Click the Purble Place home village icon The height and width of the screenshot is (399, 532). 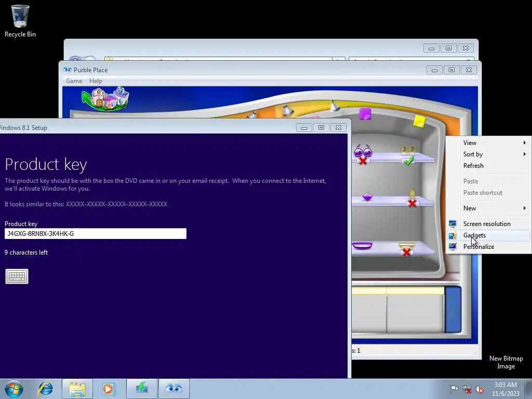pyautogui.click(x=105, y=98)
